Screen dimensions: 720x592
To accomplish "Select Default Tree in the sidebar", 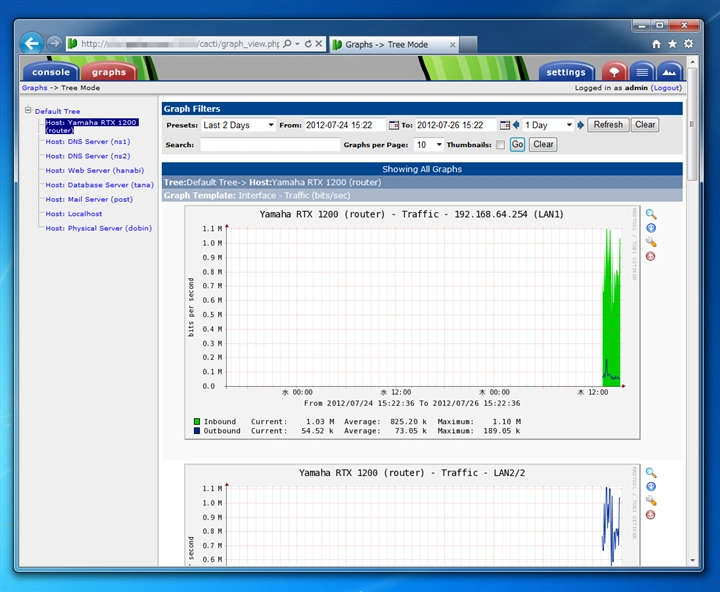I will (x=57, y=111).
